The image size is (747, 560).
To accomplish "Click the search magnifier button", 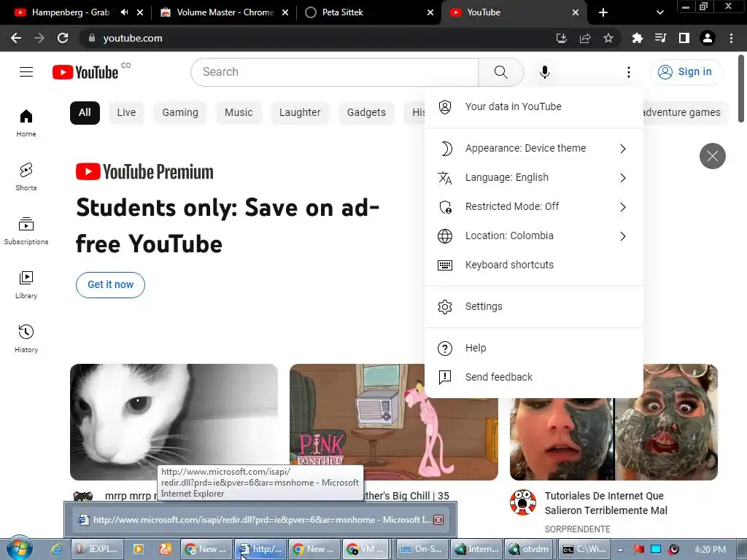I will point(500,72).
